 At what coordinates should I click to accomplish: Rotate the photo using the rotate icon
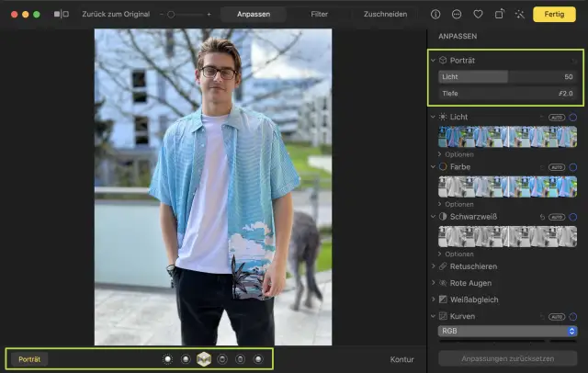click(499, 15)
